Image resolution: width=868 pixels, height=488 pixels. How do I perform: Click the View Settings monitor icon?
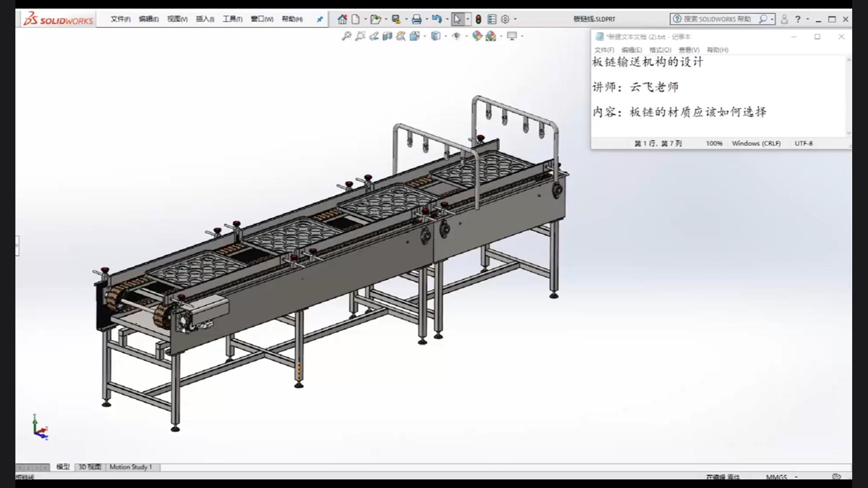[512, 36]
